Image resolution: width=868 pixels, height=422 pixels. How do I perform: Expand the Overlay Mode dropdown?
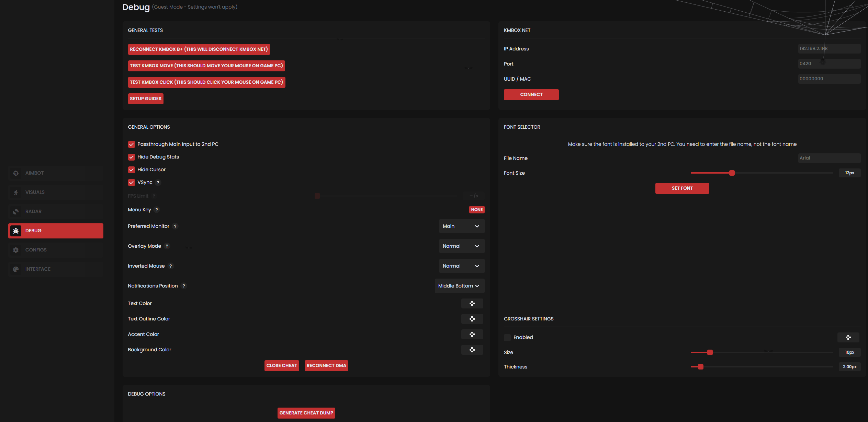461,246
